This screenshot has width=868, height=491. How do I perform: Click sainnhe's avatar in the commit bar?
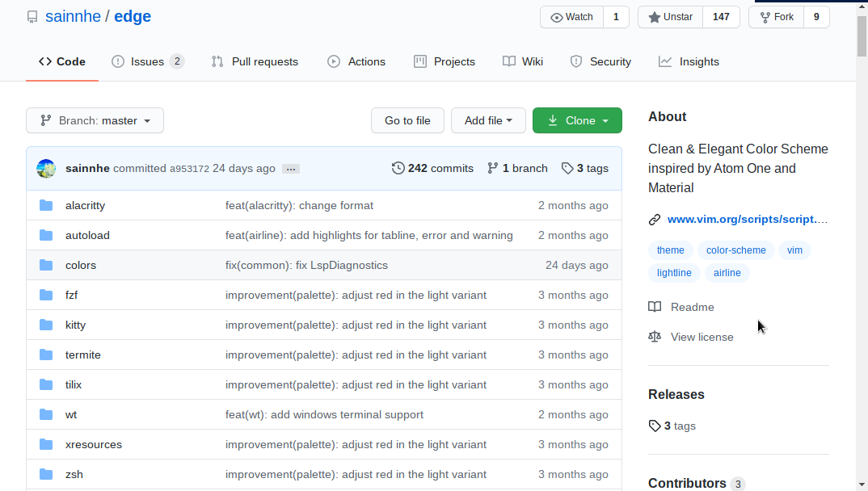pos(46,169)
